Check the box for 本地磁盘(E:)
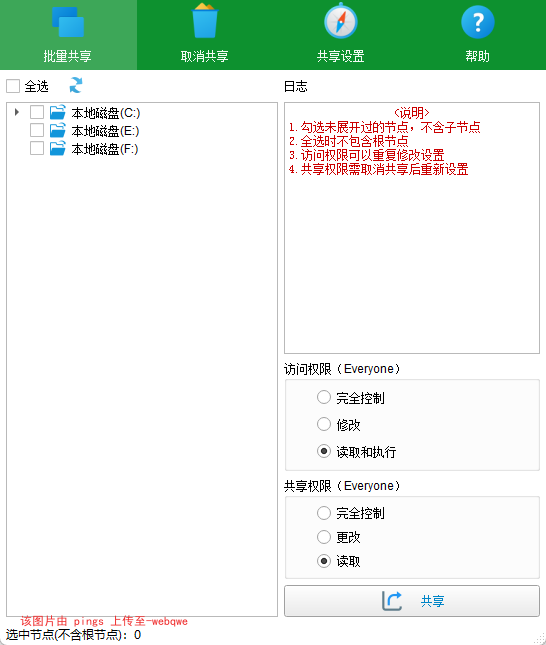 [37, 130]
